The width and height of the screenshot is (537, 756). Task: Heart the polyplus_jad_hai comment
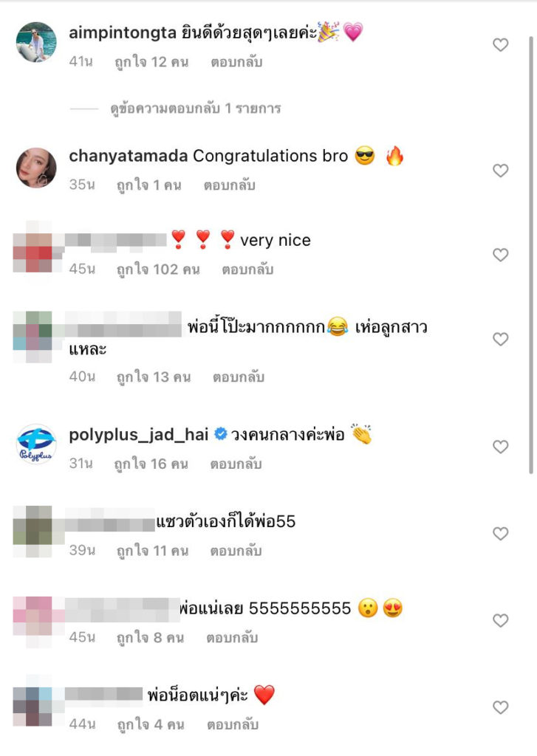tap(500, 447)
